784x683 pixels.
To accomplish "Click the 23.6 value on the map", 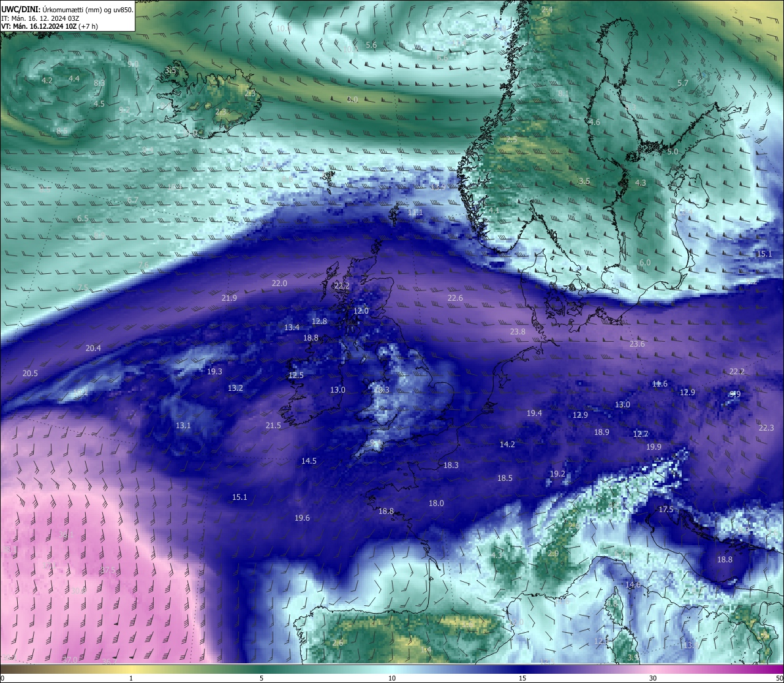I will (x=637, y=344).
